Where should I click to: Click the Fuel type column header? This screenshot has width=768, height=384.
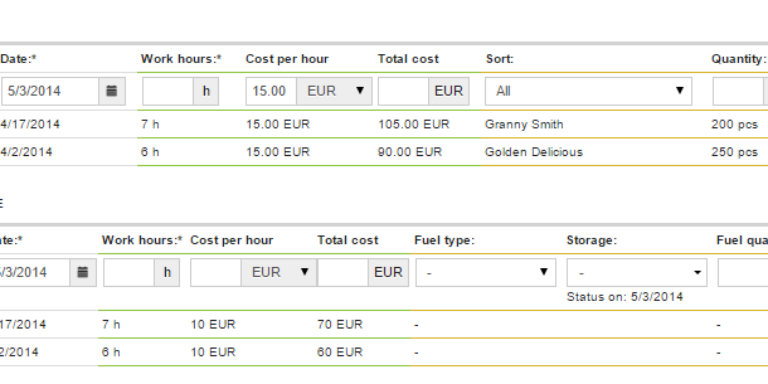click(x=444, y=240)
